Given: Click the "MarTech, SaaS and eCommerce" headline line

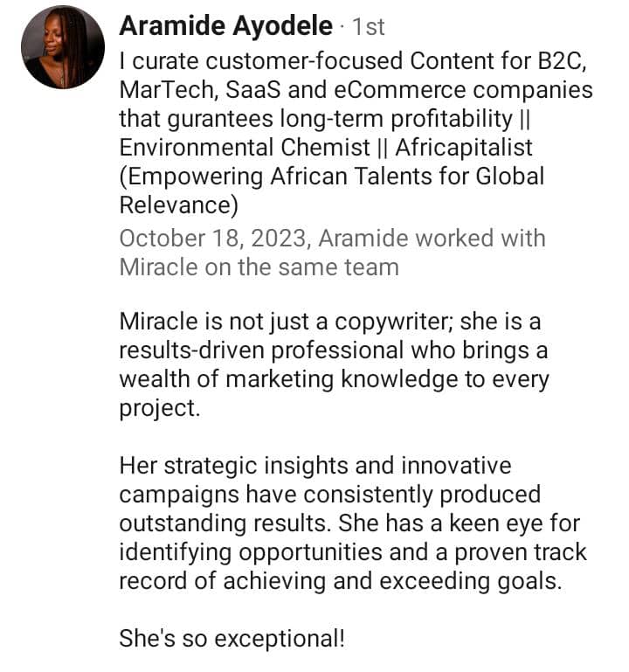Looking at the screenshot, I should click(355, 89).
